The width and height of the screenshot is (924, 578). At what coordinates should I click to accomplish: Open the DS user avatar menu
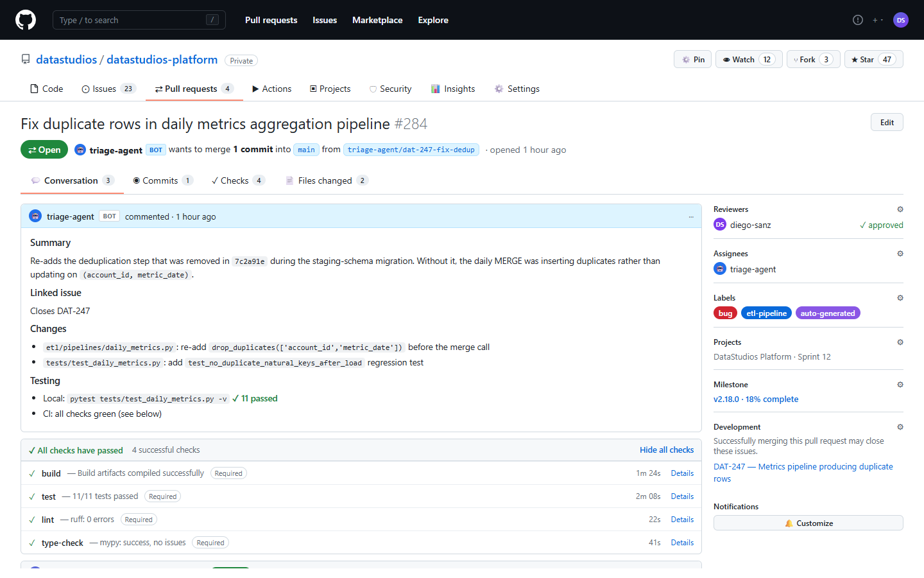pos(901,20)
